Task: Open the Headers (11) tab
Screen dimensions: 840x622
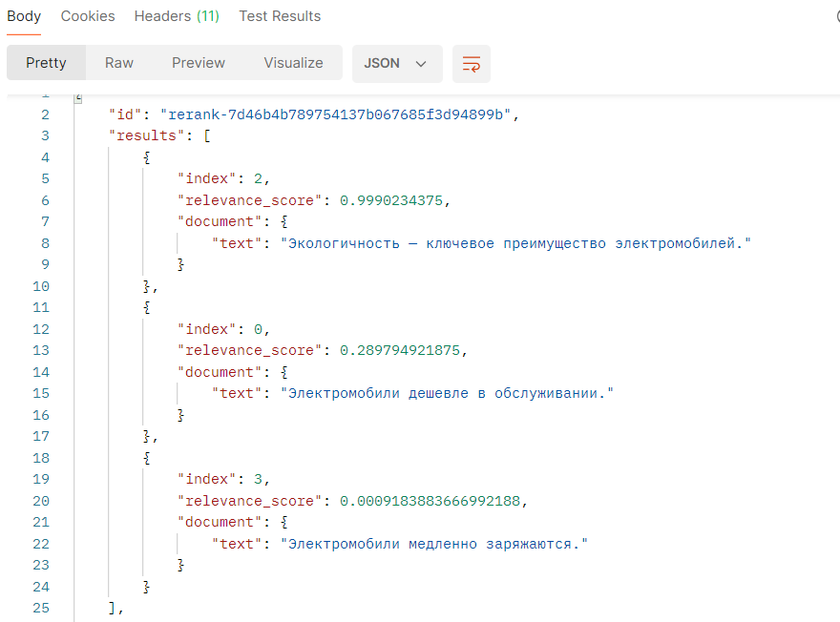Action: pyautogui.click(x=177, y=16)
